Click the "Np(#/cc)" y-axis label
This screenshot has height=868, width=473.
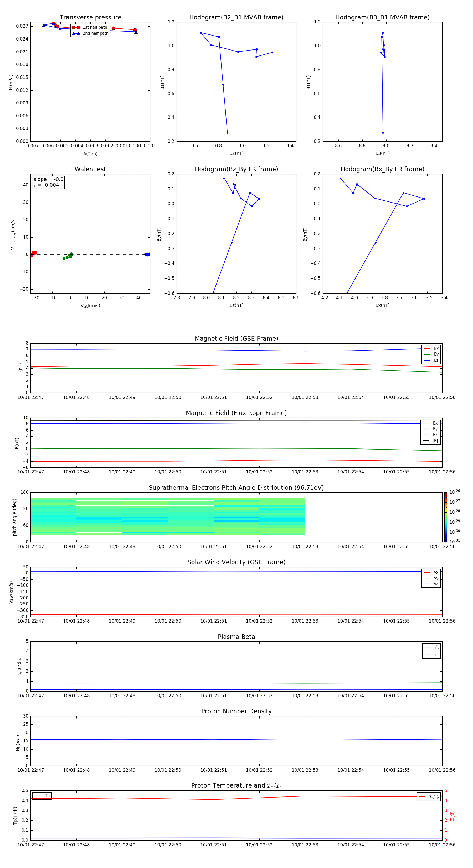click(18, 741)
